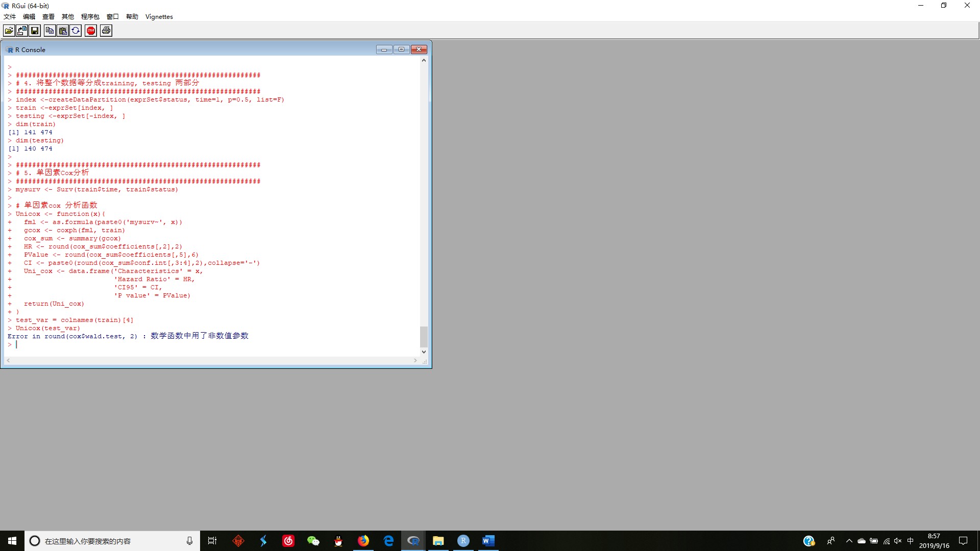Click the horizontal scroll left arrow
The height and width of the screenshot is (551, 980).
click(x=8, y=360)
